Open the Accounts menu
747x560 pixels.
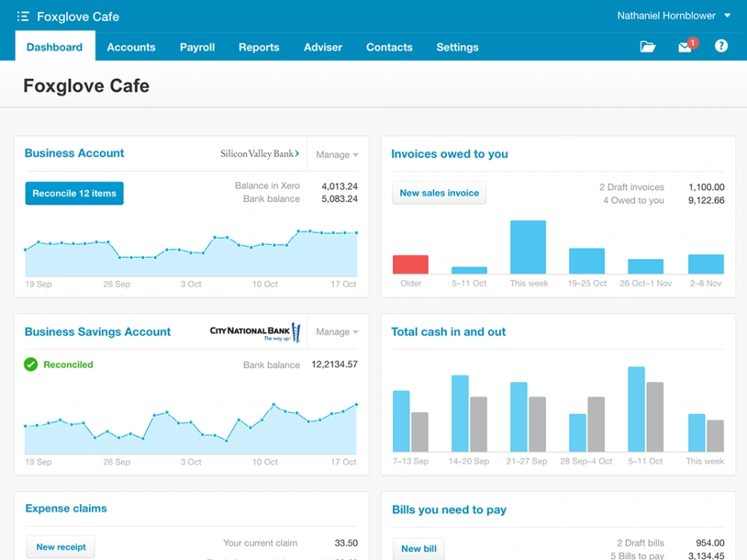pos(131,47)
